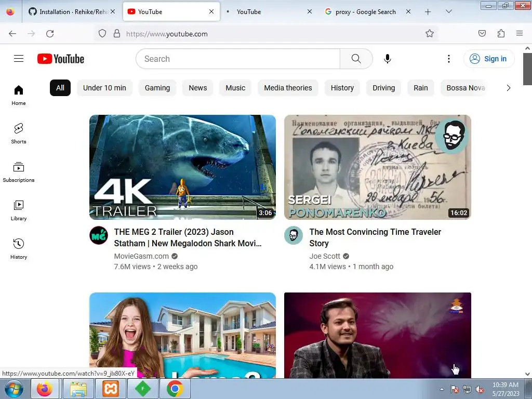Open the green diamond app on the taskbar
This screenshot has width=532, height=399.
[143, 389]
